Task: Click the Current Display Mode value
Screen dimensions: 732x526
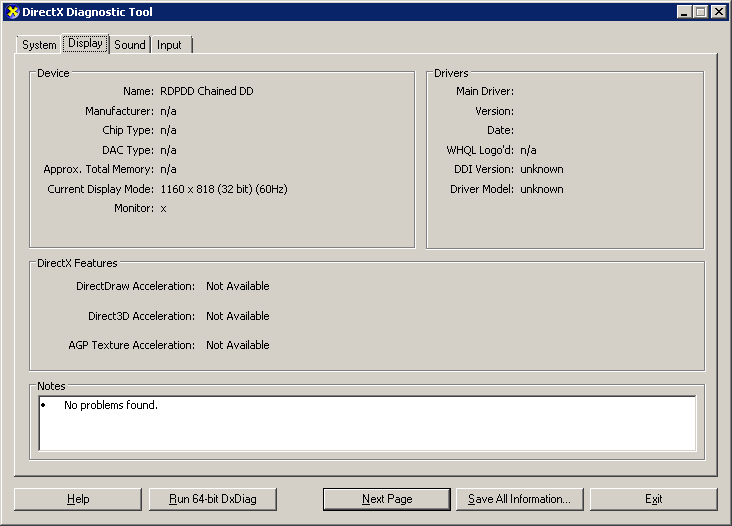Action: 223,189
